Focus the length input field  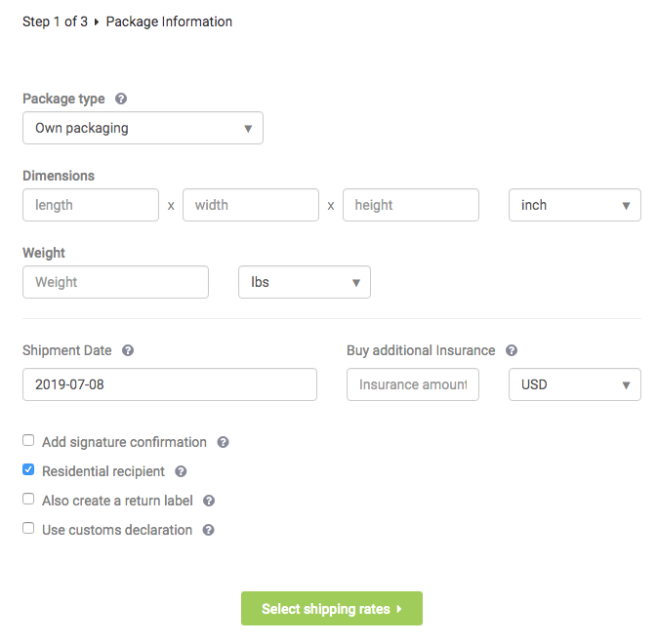pyautogui.click(x=91, y=205)
